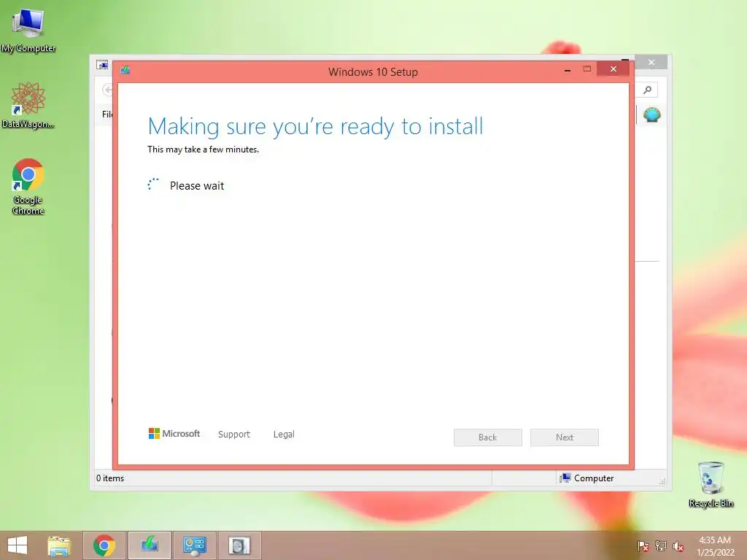
Task: Show the clock and date flyout
Action: tap(715, 546)
